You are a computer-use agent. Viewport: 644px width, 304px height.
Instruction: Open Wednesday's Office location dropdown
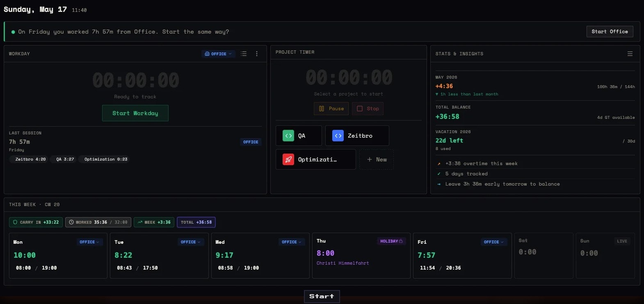[x=292, y=242]
